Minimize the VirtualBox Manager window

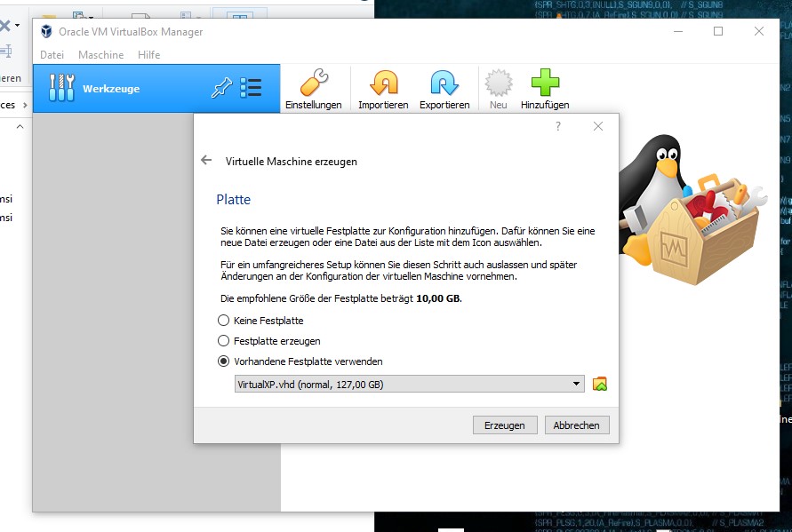(678, 31)
